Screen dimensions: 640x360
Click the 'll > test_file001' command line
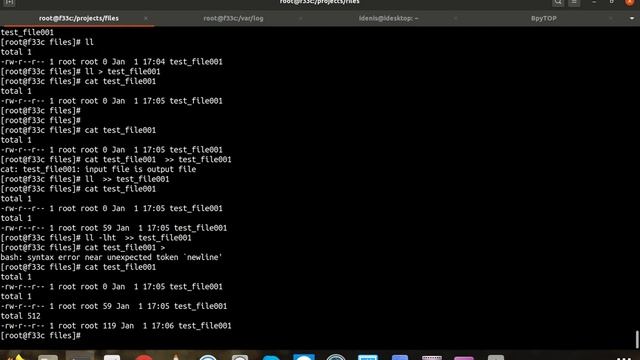(80, 71)
